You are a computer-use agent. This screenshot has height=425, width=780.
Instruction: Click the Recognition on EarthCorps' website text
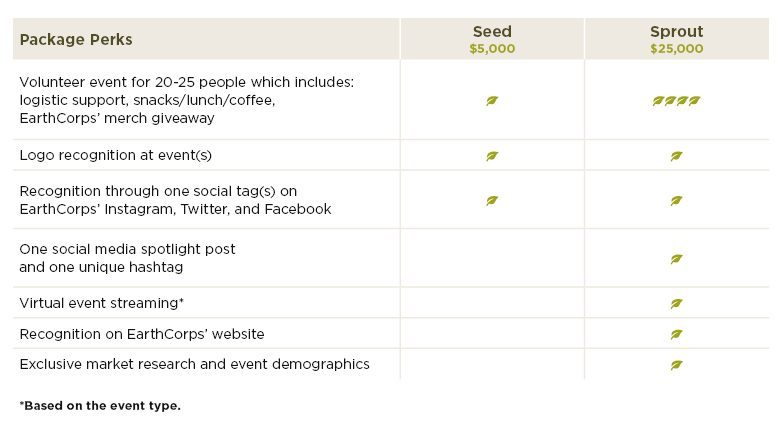point(142,334)
